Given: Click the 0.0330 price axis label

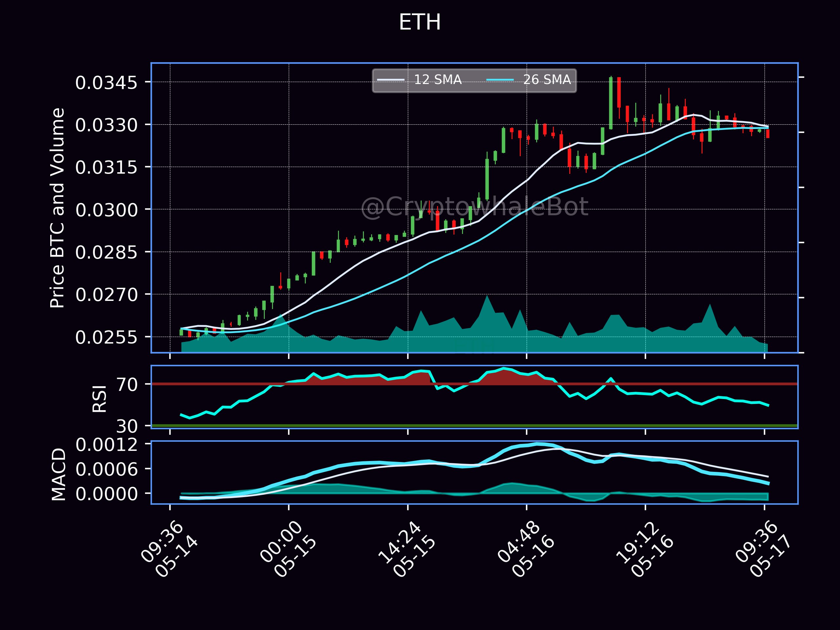Looking at the screenshot, I should tap(106, 125).
